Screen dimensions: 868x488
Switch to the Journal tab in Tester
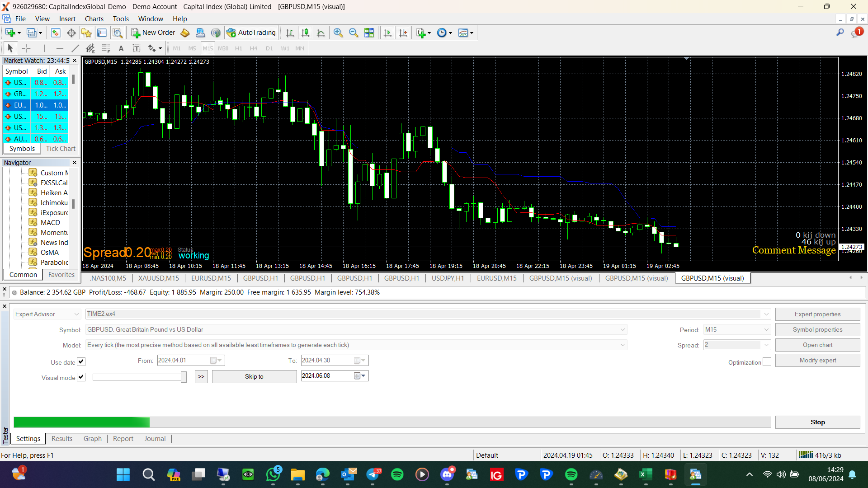click(x=155, y=439)
